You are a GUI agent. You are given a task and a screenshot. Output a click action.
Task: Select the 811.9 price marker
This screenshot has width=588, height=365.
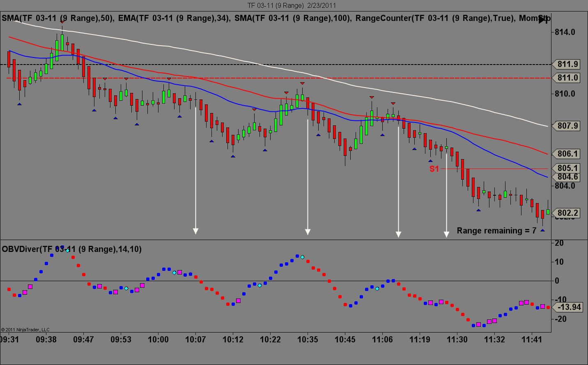[566, 65]
